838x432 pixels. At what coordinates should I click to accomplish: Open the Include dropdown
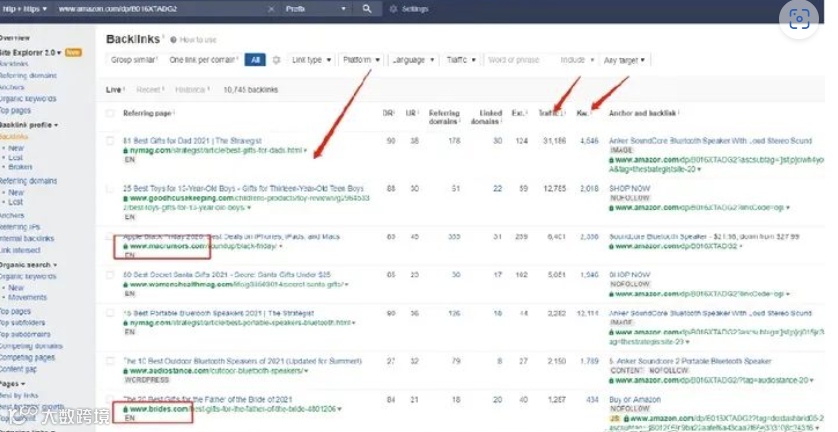[x=577, y=60]
